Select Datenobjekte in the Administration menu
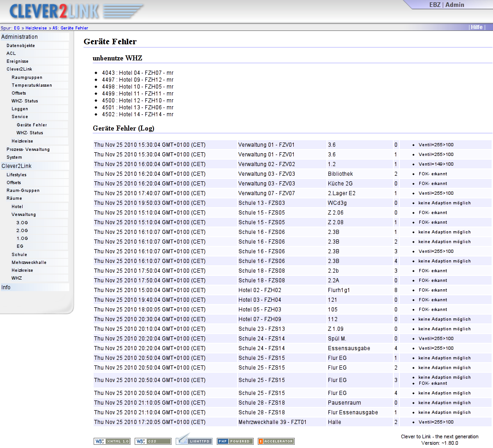The image size is (493, 448). (x=21, y=46)
